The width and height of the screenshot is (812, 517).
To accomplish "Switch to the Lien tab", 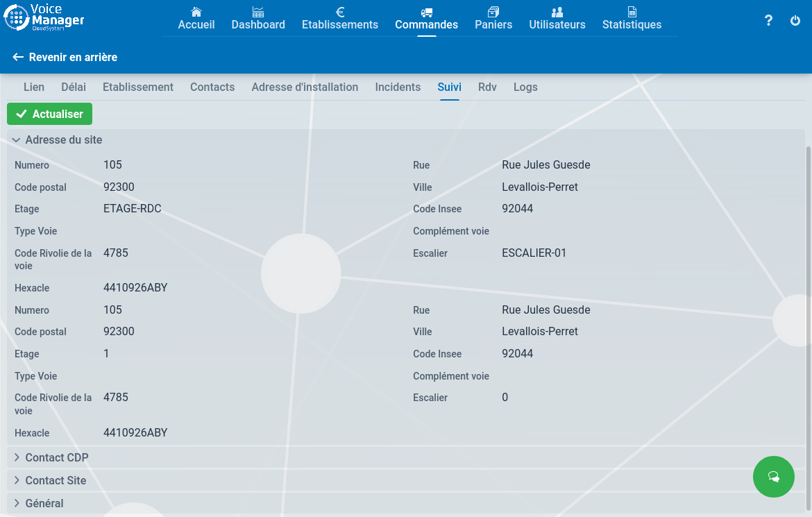I will [34, 87].
